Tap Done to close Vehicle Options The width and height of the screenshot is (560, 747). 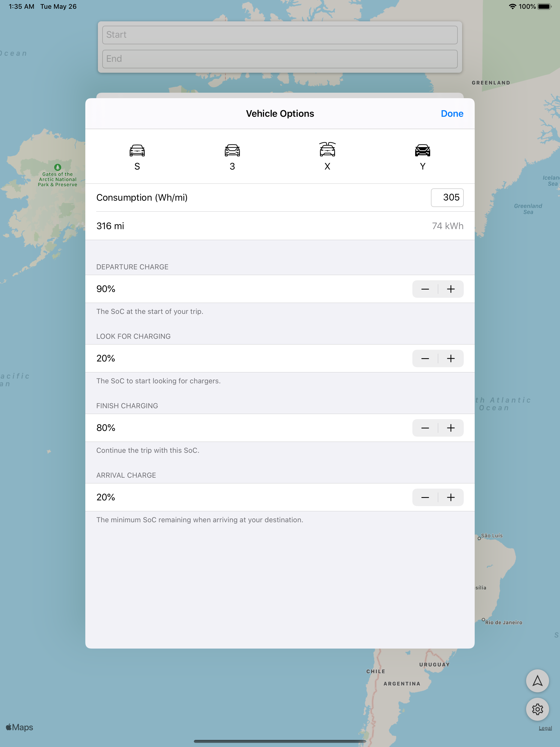452,113
